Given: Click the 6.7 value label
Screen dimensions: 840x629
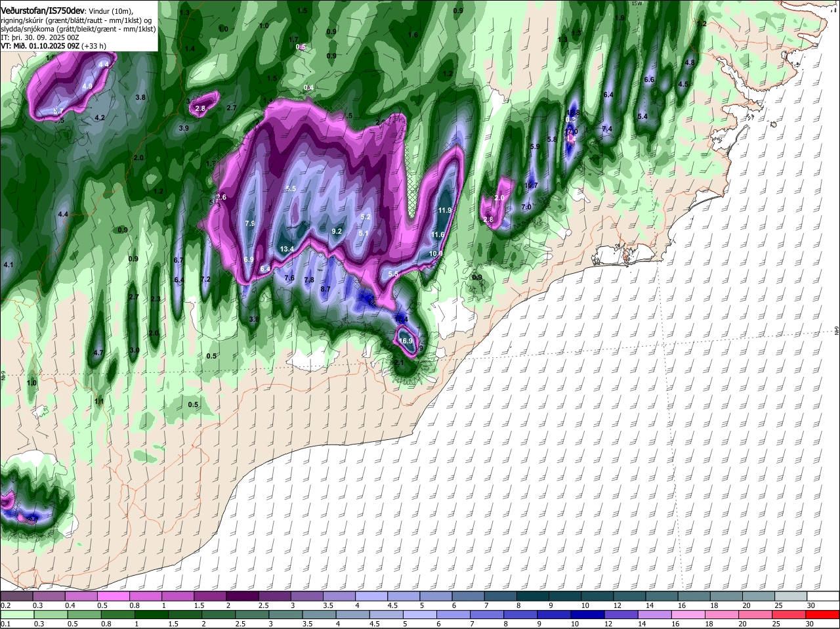Looking at the screenshot, I should (x=178, y=260).
